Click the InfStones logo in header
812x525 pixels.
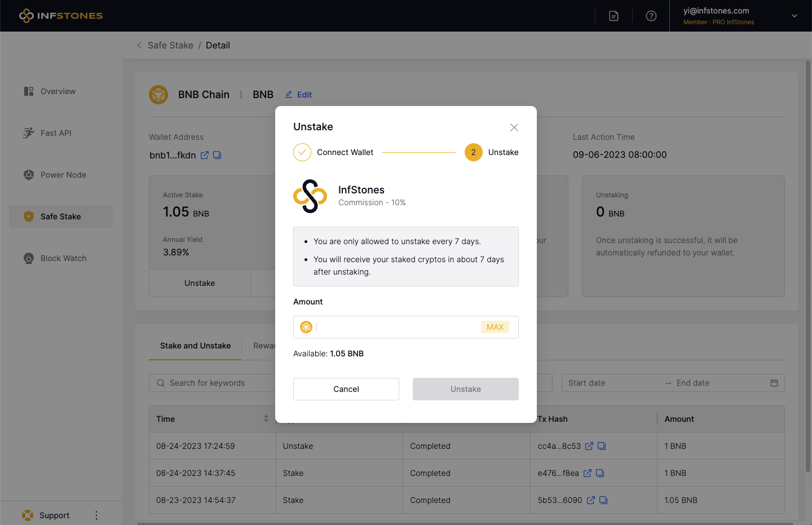pos(61,16)
